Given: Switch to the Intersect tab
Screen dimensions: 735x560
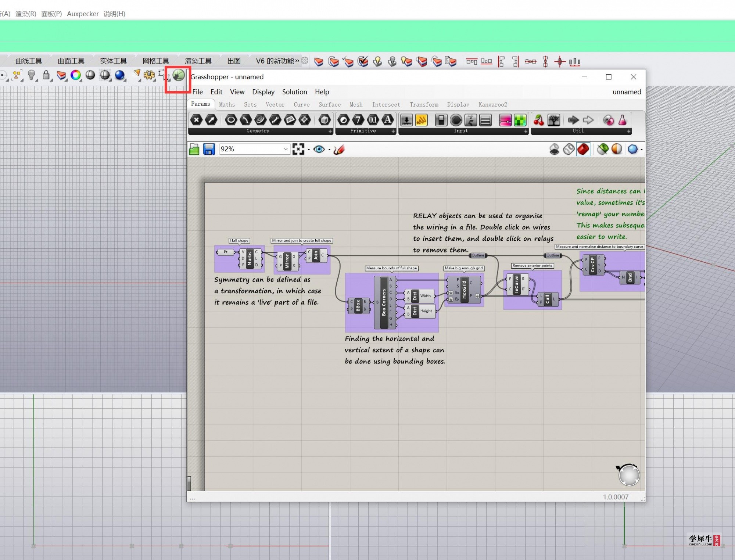Looking at the screenshot, I should [x=386, y=105].
